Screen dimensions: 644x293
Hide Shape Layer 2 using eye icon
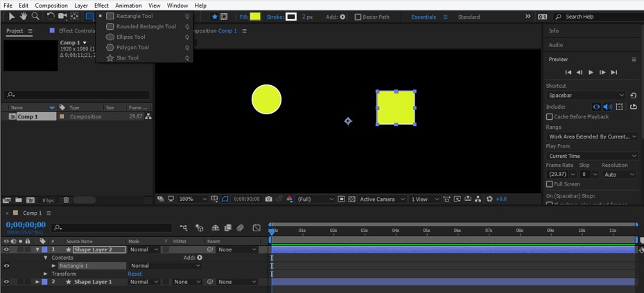7,249
